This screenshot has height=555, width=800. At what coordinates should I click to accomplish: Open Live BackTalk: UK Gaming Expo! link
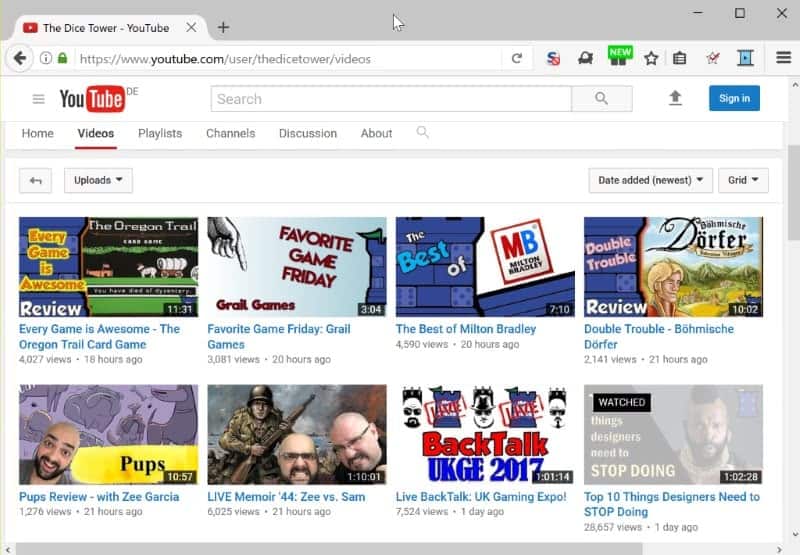point(481,496)
